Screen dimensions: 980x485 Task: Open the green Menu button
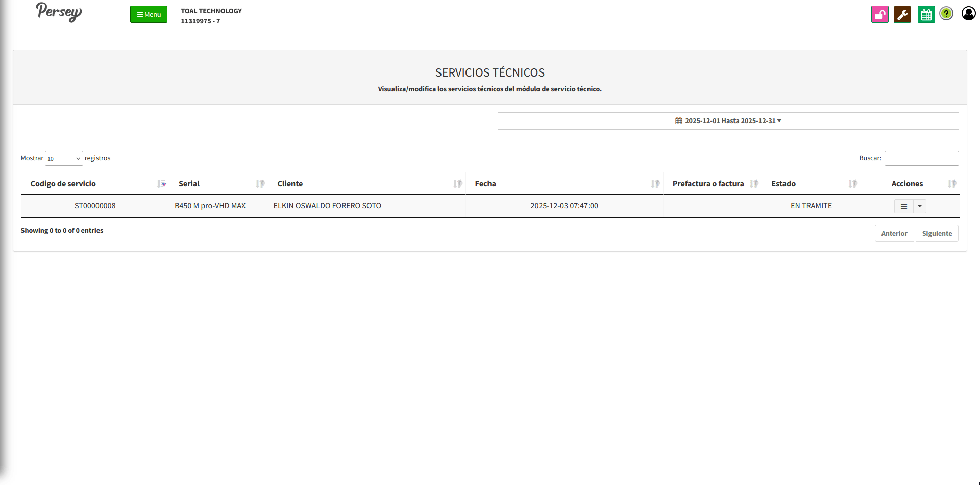(x=149, y=14)
